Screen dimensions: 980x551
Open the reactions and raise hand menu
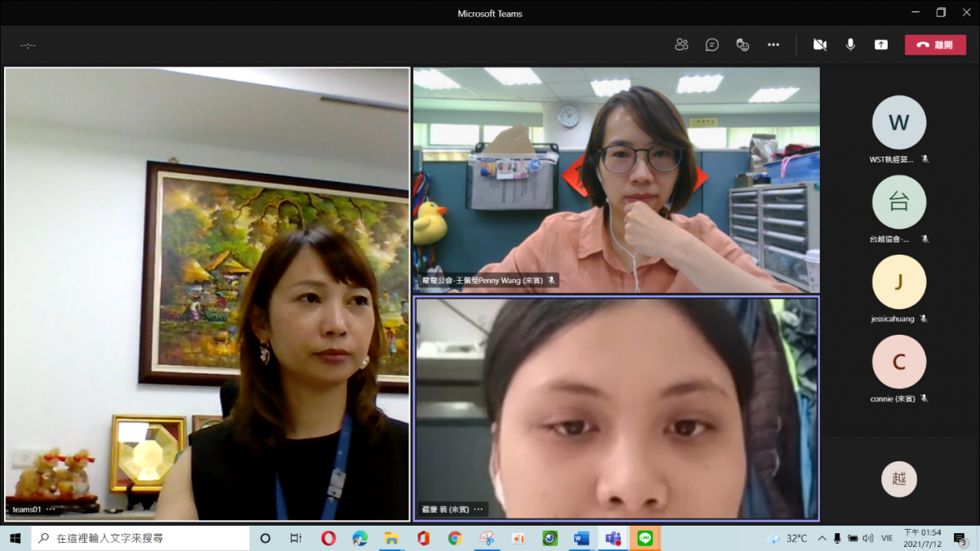(x=742, y=45)
